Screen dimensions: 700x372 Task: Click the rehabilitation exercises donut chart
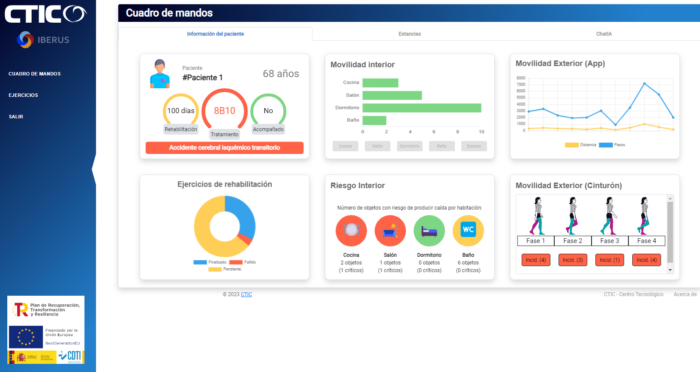pos(225,226)
